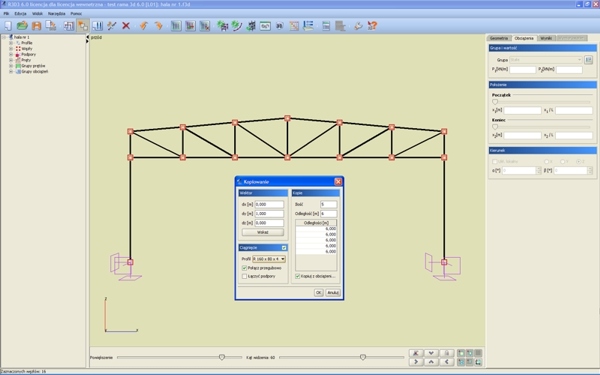The image size is (600, 375).
Task: Click the frame view toolbar icon
Action: 68,26
